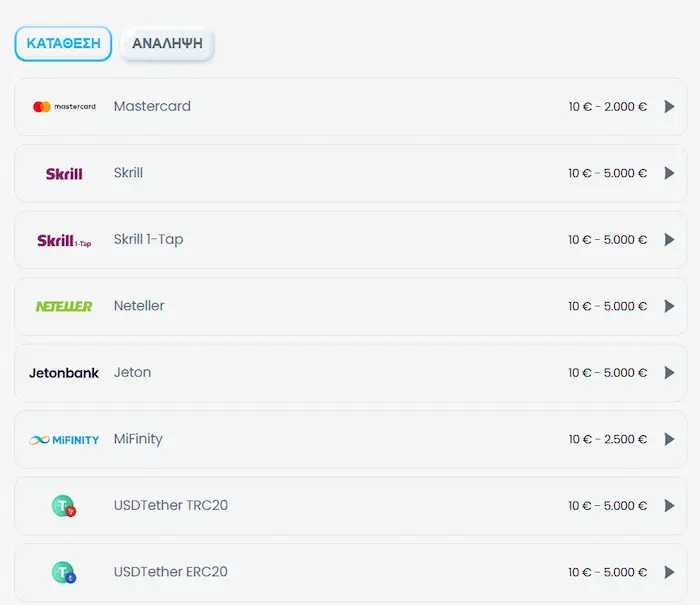Click the MiFinity limit 10 € - 2.500 €
The height and width of the screenshot is (605, 700).
coord(607,439)
